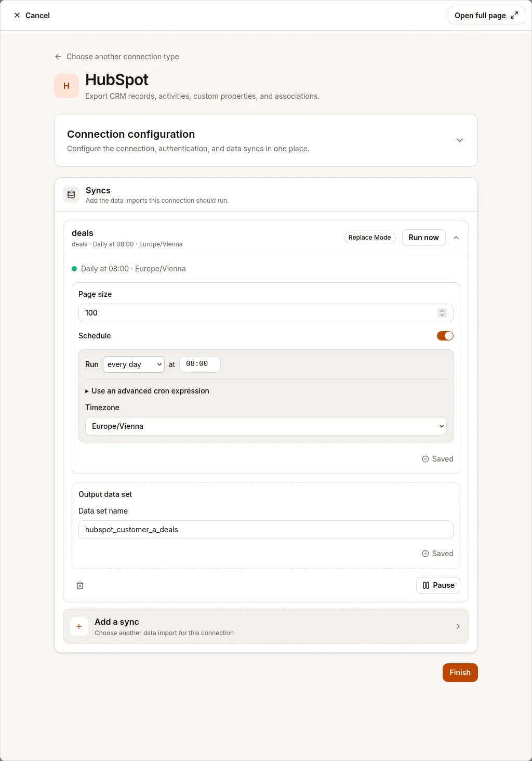Click the HubSpot H logo icon
This screenshot has width=532, height=761.
(x=66, y=86)
